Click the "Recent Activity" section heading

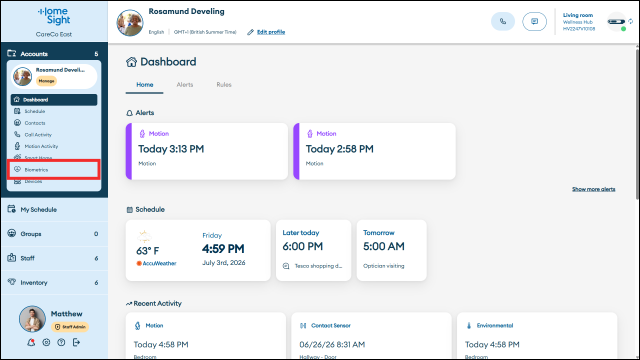click(153, 303)
